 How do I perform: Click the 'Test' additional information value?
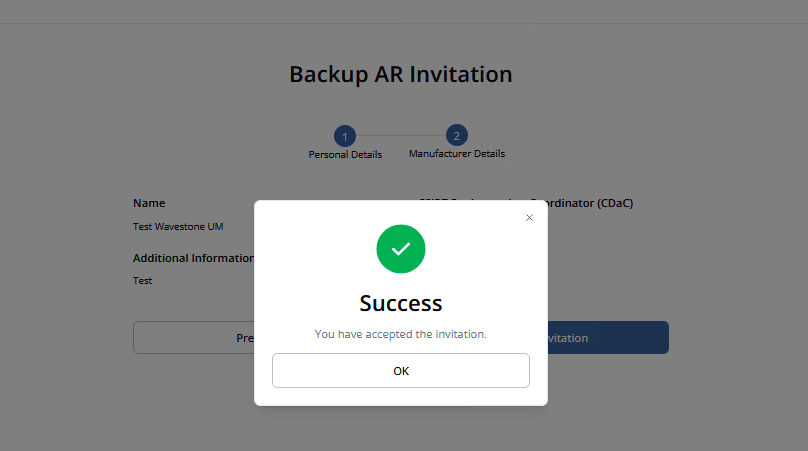[143, 281]
